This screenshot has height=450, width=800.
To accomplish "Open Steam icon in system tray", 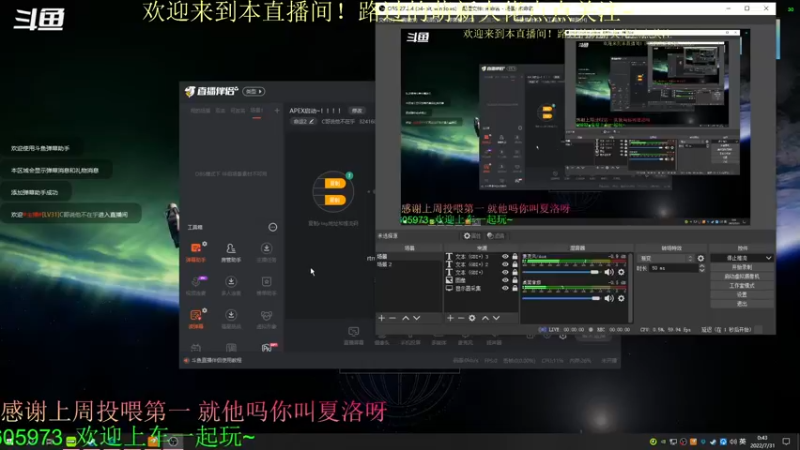I will tap(713, 442).
